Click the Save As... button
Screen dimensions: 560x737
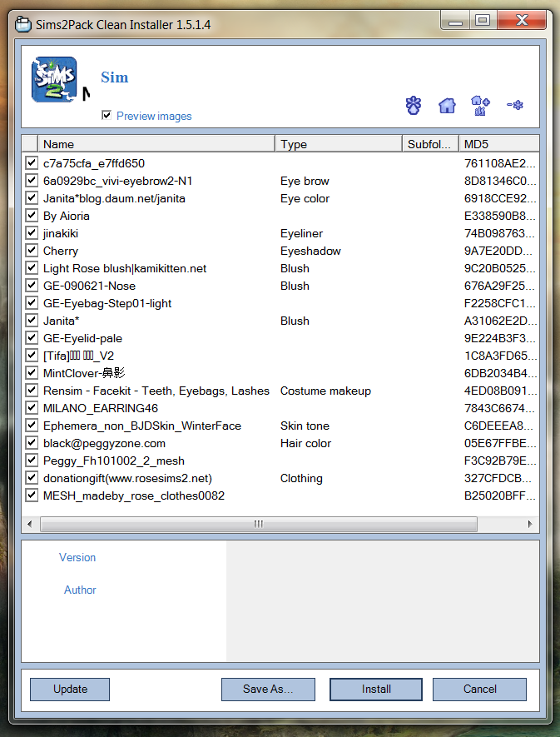click(x=268, y=689)
